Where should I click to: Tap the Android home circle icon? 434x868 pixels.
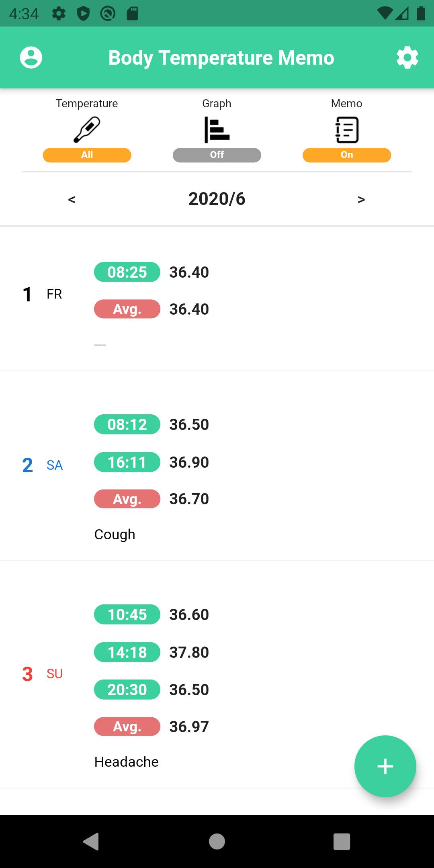pyautogui.click(x=217, y=841)
